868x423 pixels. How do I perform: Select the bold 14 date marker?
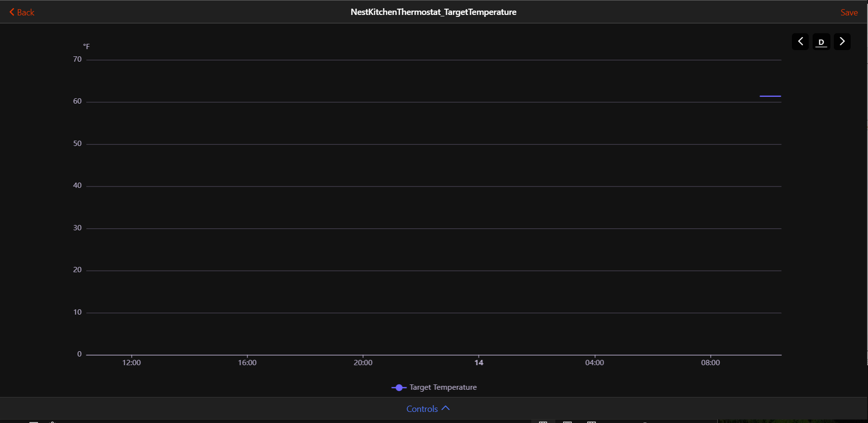(x=479, y=363)
